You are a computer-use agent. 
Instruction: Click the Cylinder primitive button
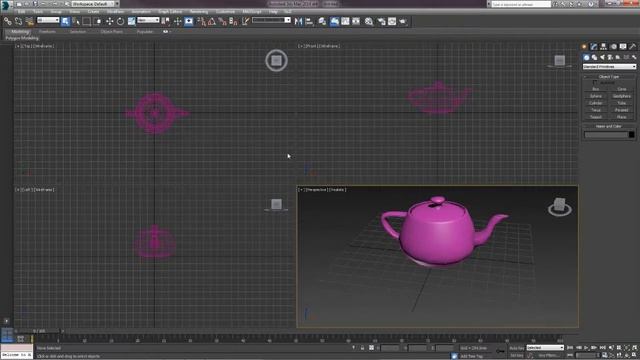596,103
